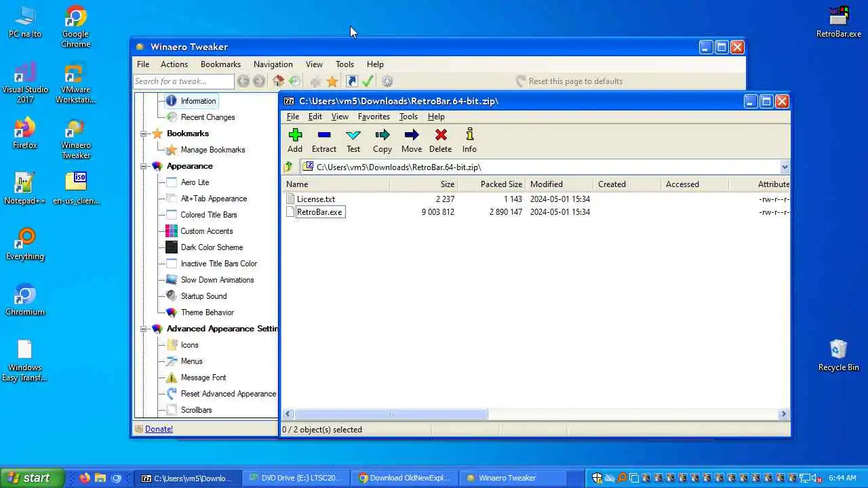Viewport: 868px width, 488px height.
Task: Select Colored Title Bars tweak
Action: (x=209, y=215)
